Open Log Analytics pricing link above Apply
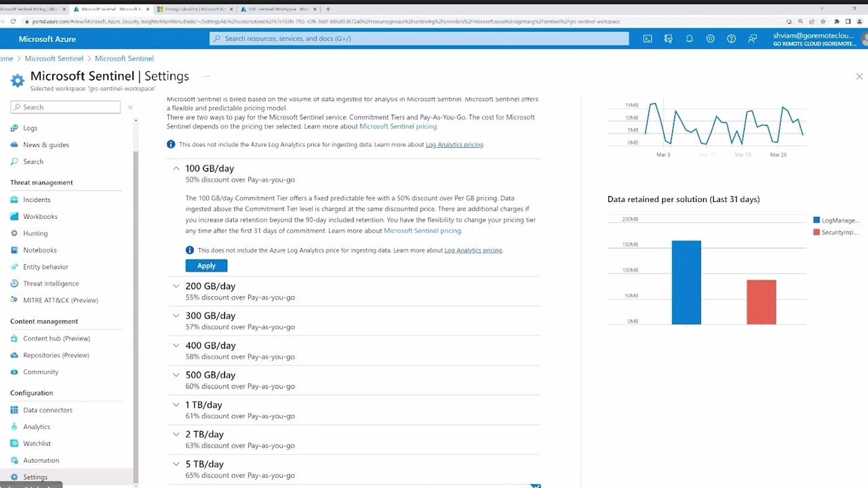 (473, 250)
